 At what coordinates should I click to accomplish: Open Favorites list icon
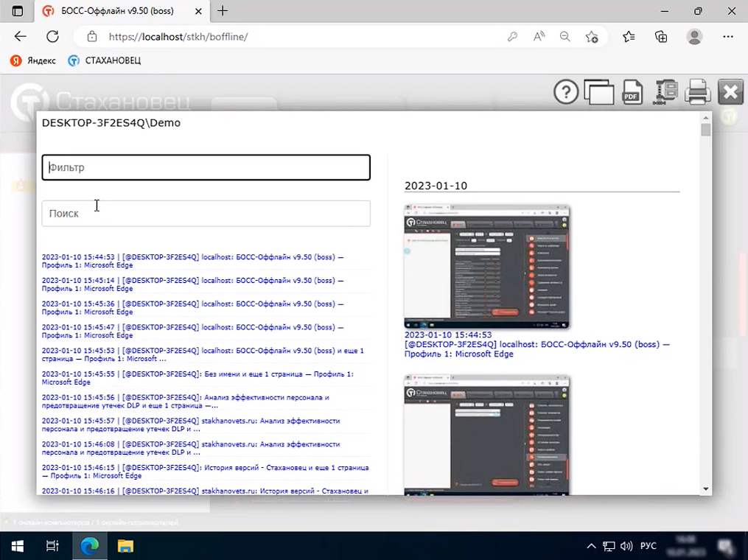point(629,37)
